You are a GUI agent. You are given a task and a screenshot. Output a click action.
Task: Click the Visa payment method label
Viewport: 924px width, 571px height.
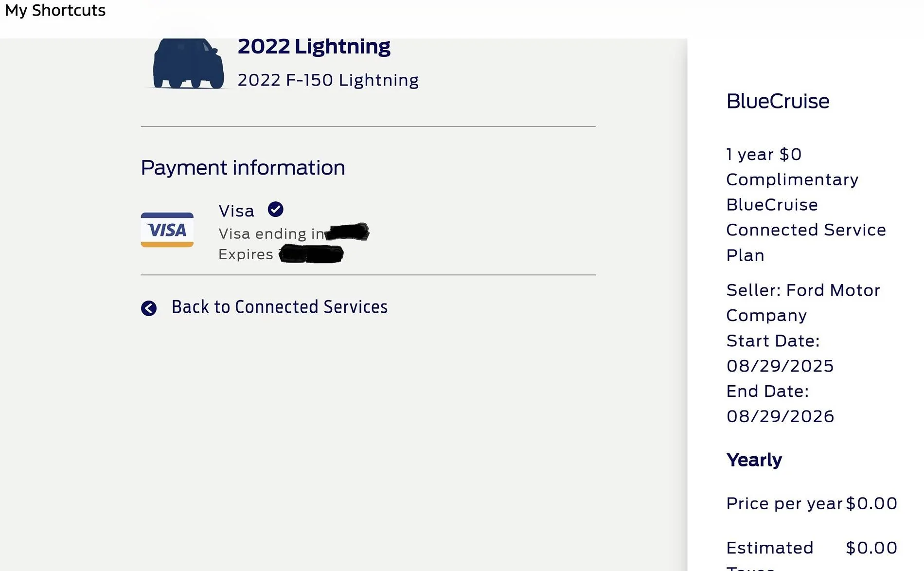click(x=236, y=211)
